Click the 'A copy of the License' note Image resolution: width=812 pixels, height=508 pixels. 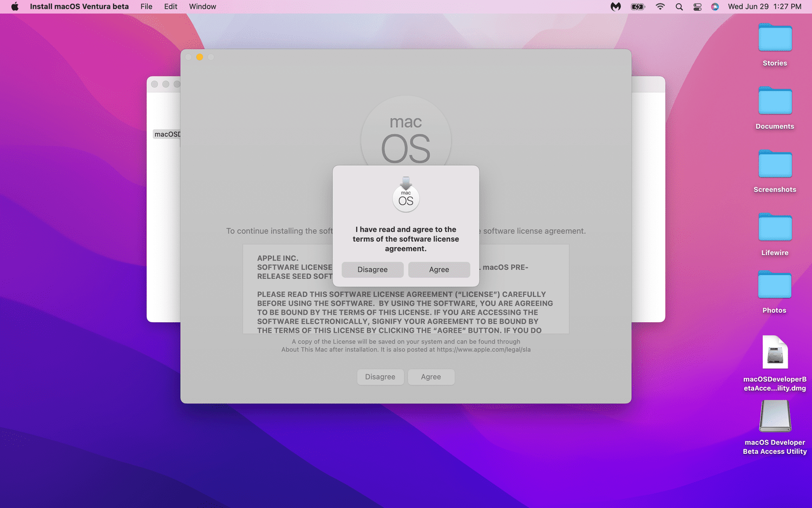[x=406, y=346]
